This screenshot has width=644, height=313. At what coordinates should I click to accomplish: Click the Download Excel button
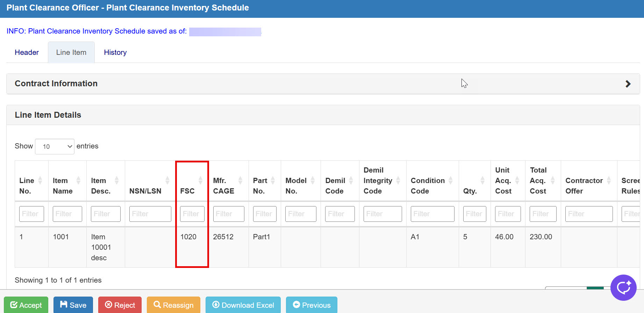[243, 305]
